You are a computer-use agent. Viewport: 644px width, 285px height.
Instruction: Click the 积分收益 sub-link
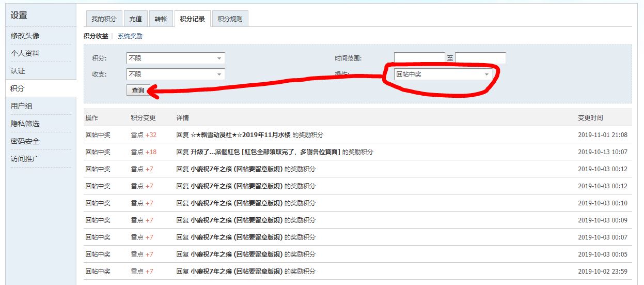(x=96, y=36)
